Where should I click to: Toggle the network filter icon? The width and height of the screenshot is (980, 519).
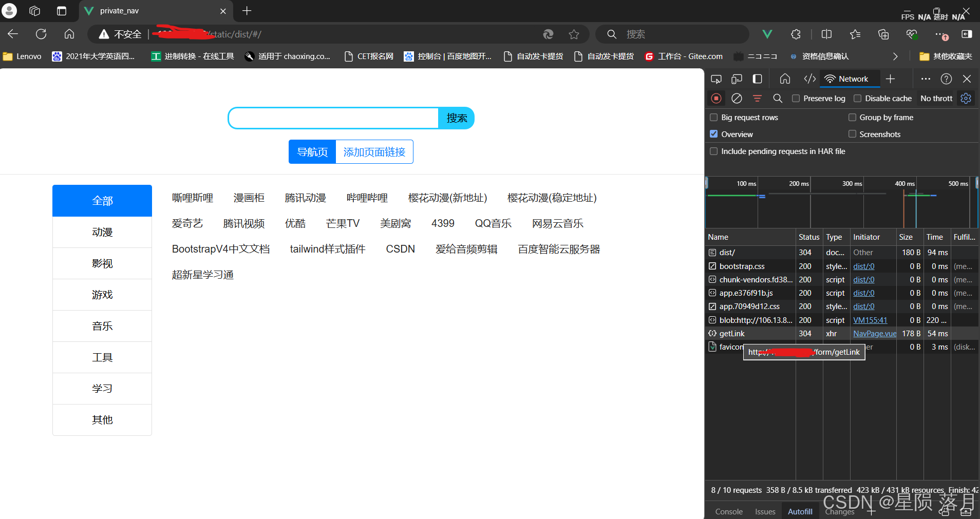pyautogui.click(x=757, y=98)
